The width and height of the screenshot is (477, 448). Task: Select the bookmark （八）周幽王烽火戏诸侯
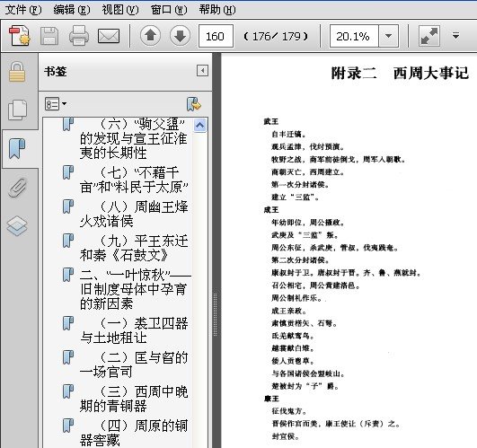pos(134,214)
